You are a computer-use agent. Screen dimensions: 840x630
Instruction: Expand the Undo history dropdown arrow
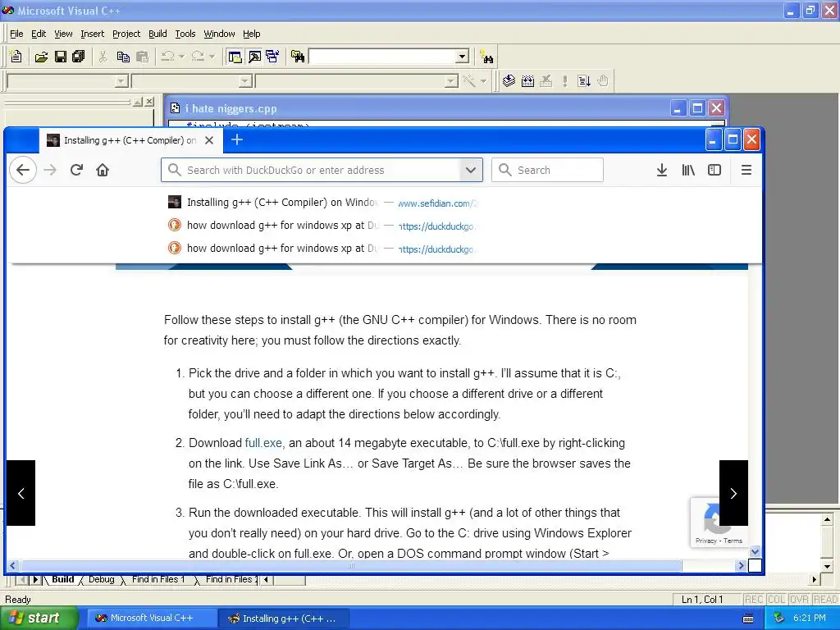(x=181, y=57)
